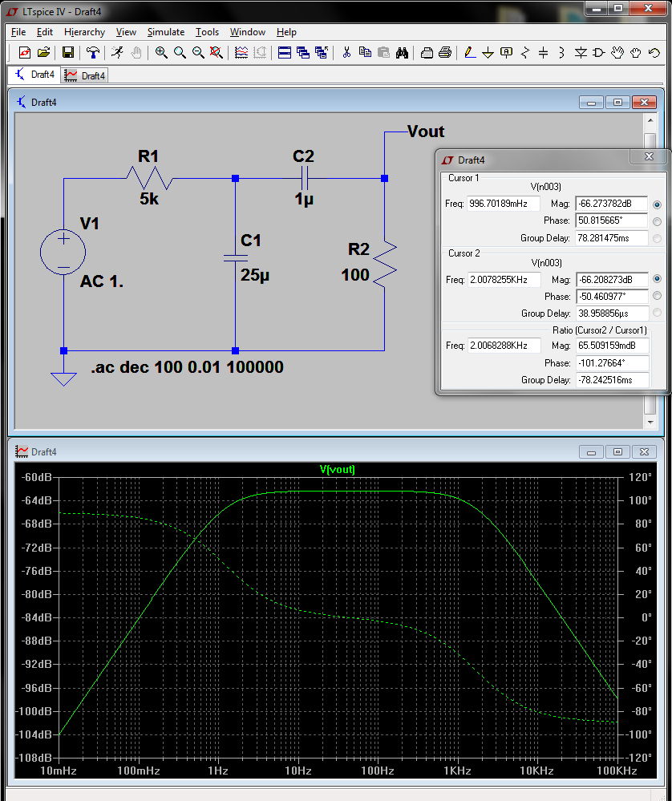Place a Capacitor from the toolbar
This screenshot has height=801, width=672.
[543, 52]
